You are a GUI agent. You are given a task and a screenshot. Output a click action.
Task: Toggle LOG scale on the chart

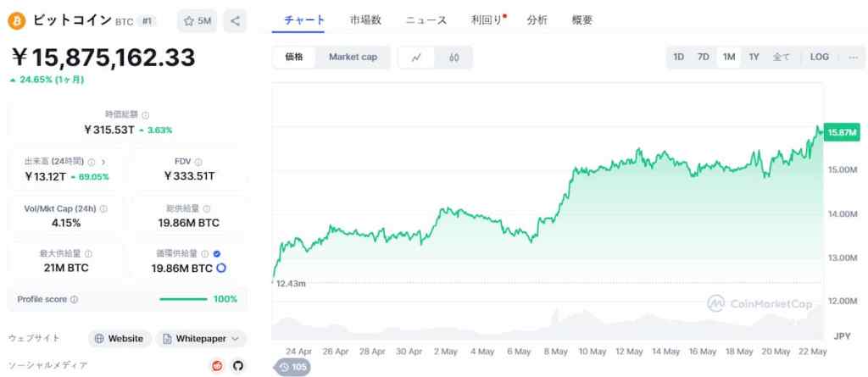pos(819,57)
